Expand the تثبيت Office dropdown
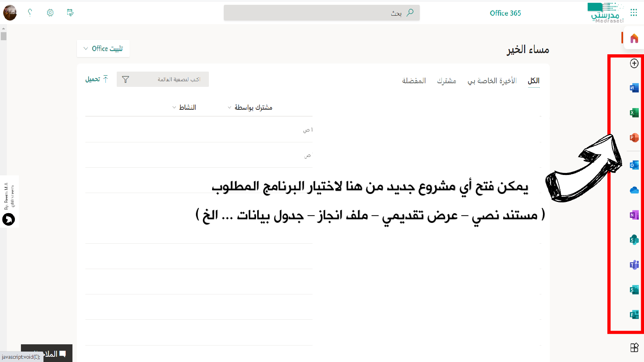 point(103,49)
